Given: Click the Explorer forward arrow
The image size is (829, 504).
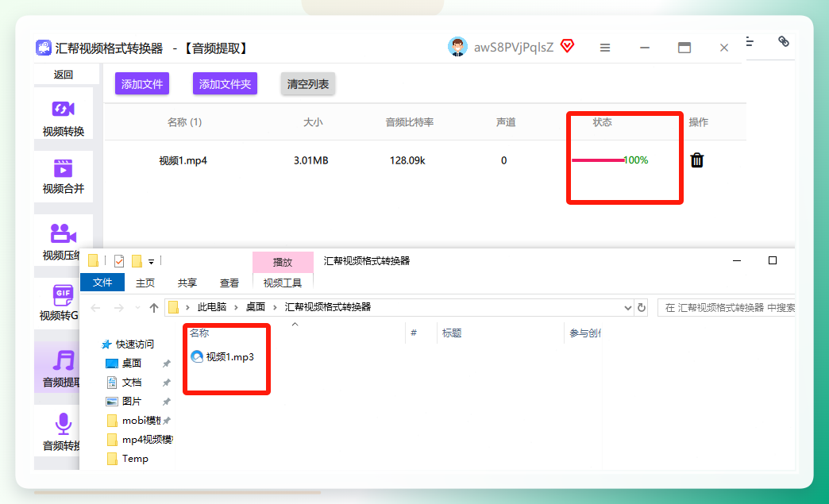Looking at the screenshot, I should (x=119, y=307).
